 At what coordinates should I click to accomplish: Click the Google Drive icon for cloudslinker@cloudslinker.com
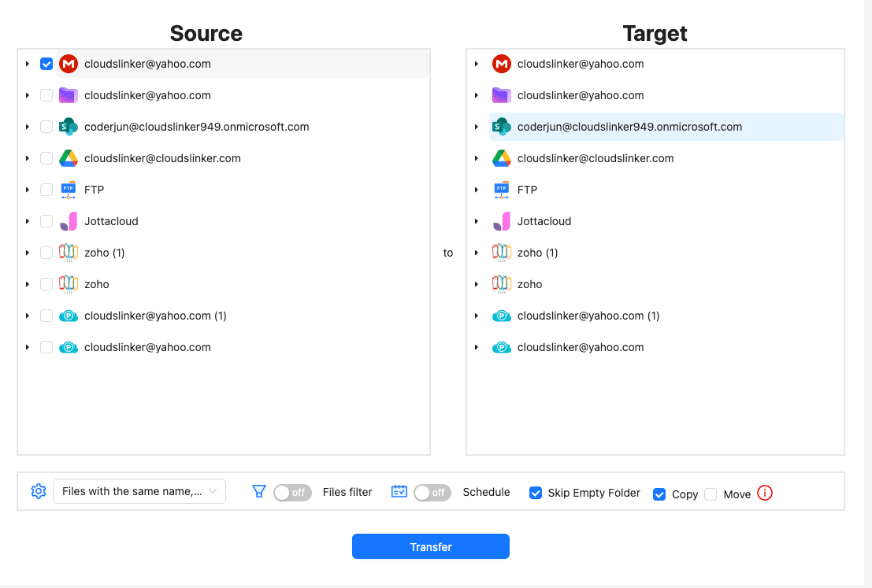click(69, 157)
